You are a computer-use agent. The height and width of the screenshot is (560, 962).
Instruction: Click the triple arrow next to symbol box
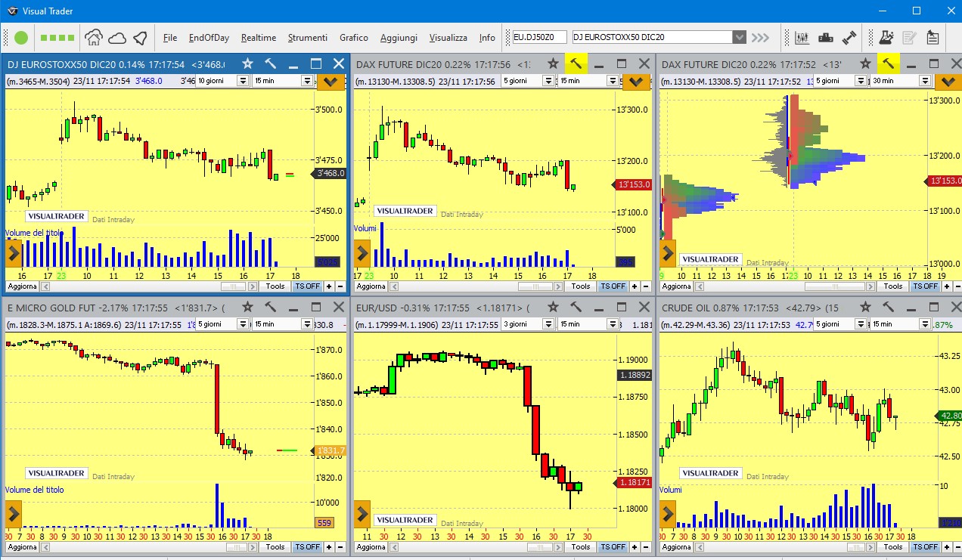coord(760,37)
